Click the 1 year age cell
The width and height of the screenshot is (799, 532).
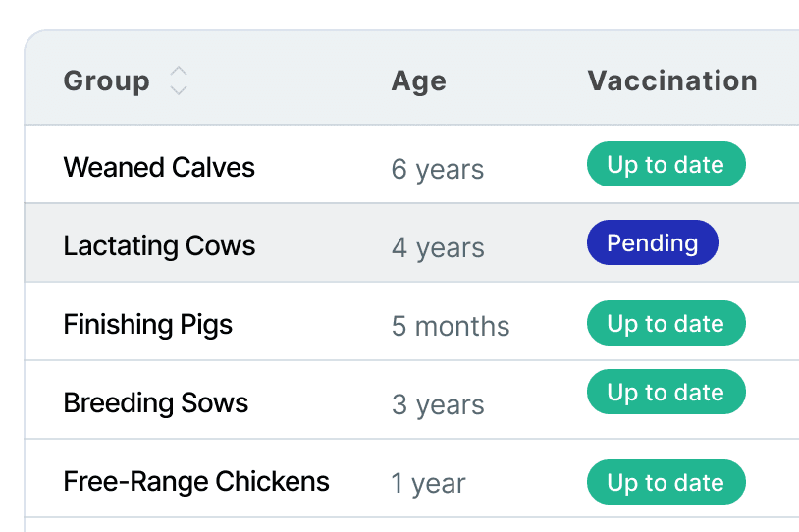pos(428,483)
